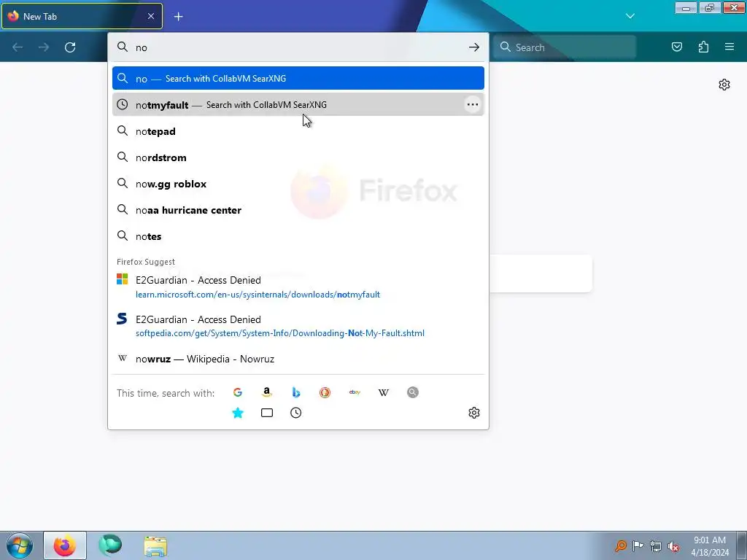This screenshot has width=747, height=560.
Task: Open search settings gear in the dropdown
Action: pos(473,413)
